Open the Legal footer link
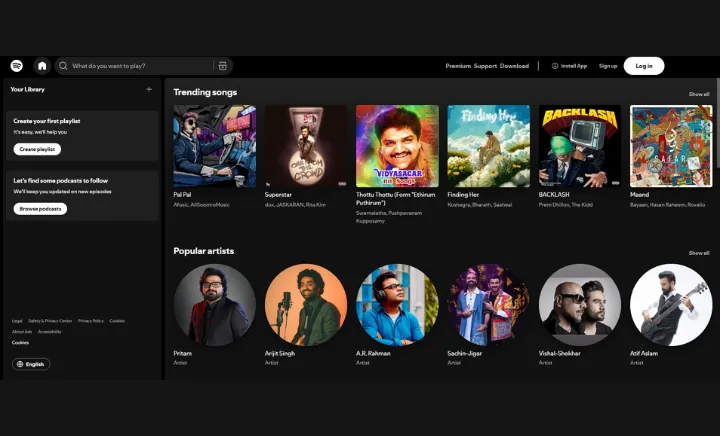Image resolution: width=720 pixels, height=436 pixels. [x=17, y=321]
